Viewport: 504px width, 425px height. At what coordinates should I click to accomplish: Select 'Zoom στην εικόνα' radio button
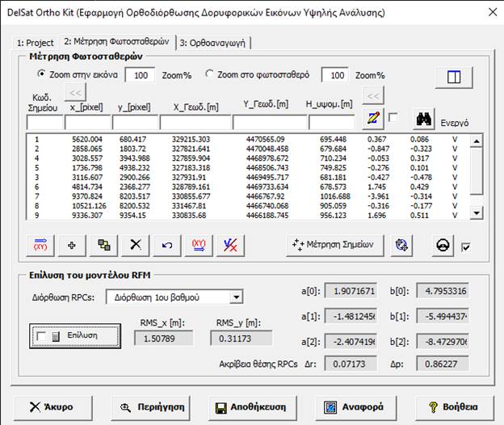click(x=43, y=74)
